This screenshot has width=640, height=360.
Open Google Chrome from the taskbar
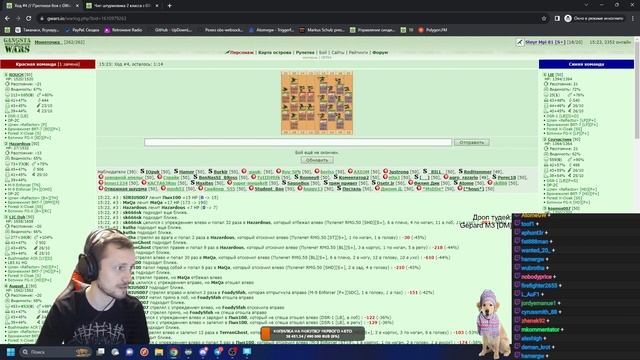tap(173, 352)
